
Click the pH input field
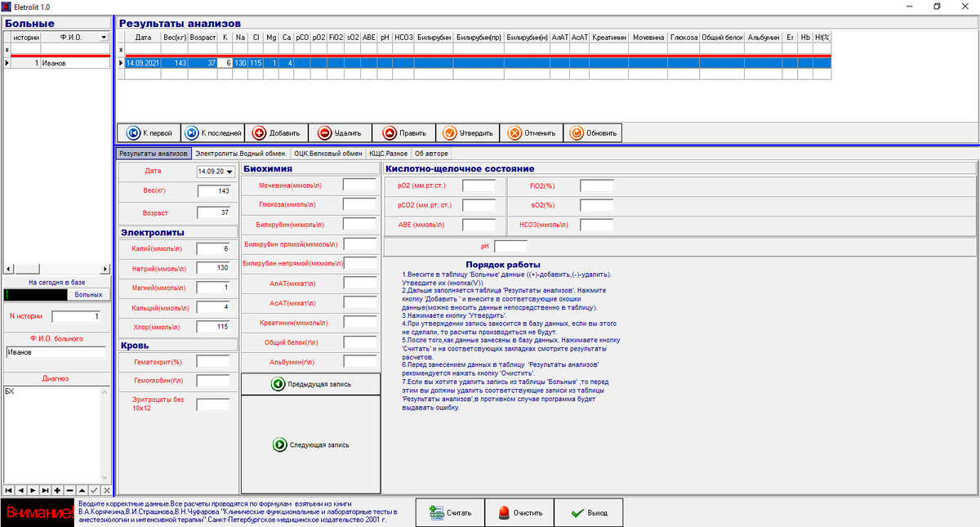[511, 246]
